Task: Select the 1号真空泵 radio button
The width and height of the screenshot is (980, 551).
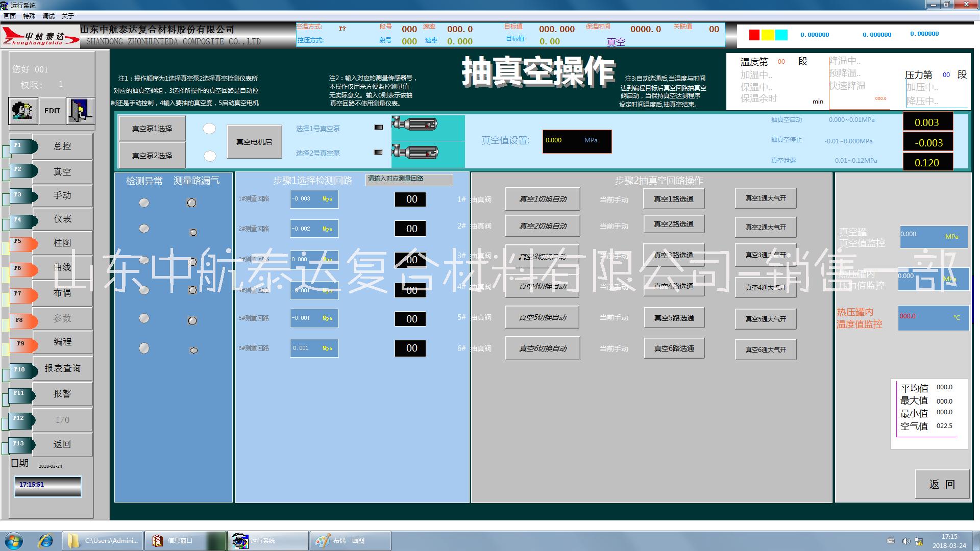Action: tap(209, 129)
